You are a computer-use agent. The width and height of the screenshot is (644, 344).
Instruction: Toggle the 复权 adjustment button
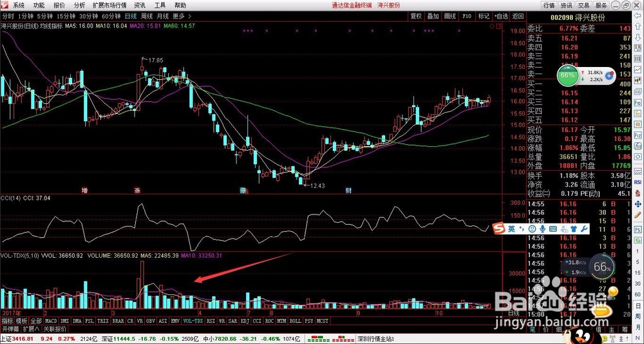[x=416, y=17]
